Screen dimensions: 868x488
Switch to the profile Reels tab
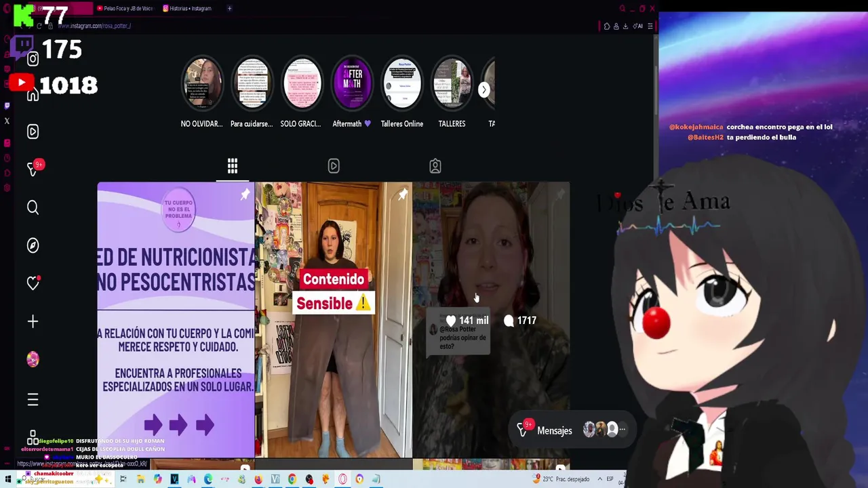(334, 165)
